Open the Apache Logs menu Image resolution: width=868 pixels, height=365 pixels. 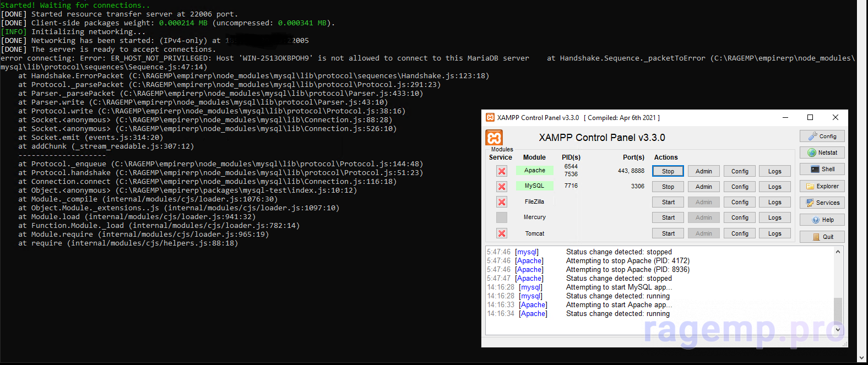pos(775,171)
